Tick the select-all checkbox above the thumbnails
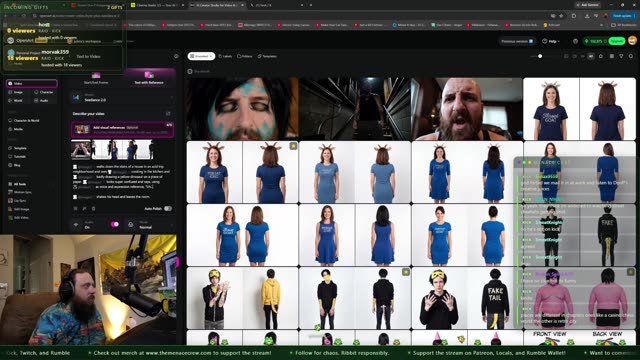 tap(190, 71)
